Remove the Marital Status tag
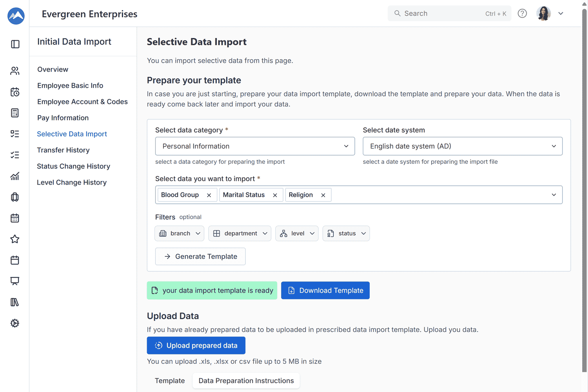This screenshot has width=588, height=392. (275, 195)
